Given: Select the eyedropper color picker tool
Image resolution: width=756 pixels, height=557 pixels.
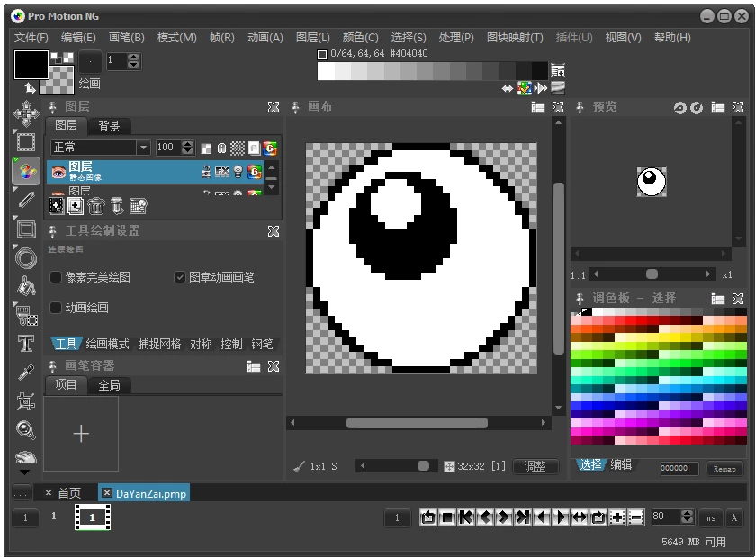Looking at the screenshot, I should point(25,372).
